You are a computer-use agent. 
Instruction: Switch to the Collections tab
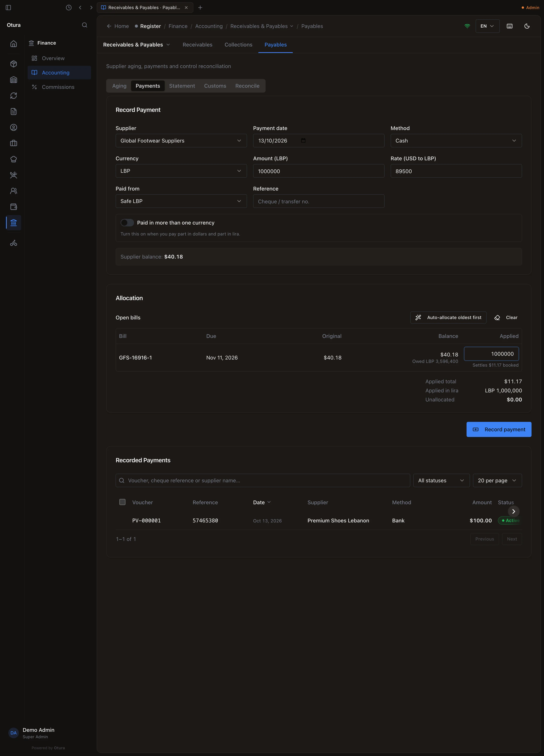(x=238, y=45)
